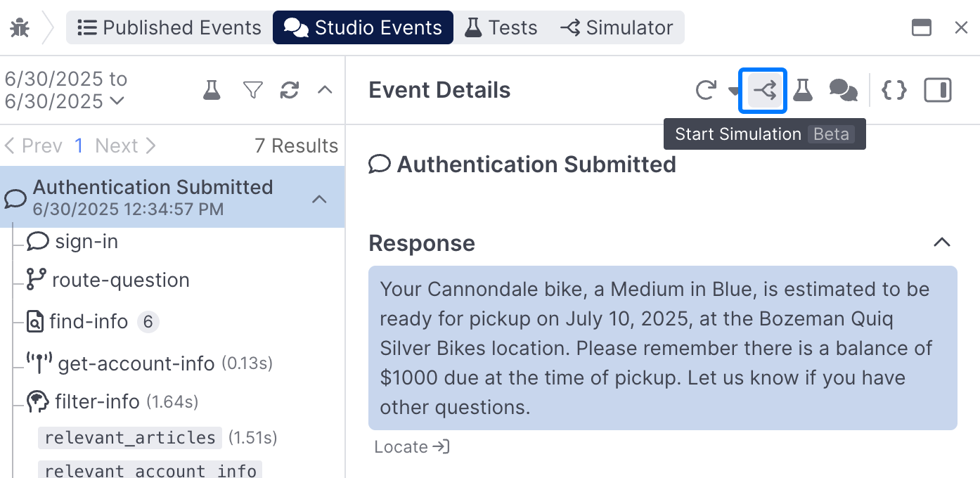Click the rerun event refresh icon
Viewport: 980px width, 478px height.
706,90
